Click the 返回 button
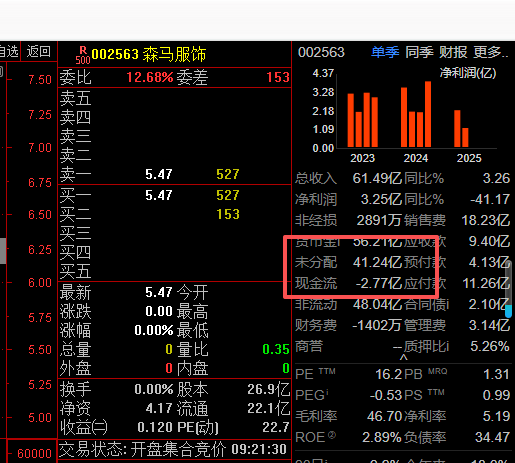 39,51
